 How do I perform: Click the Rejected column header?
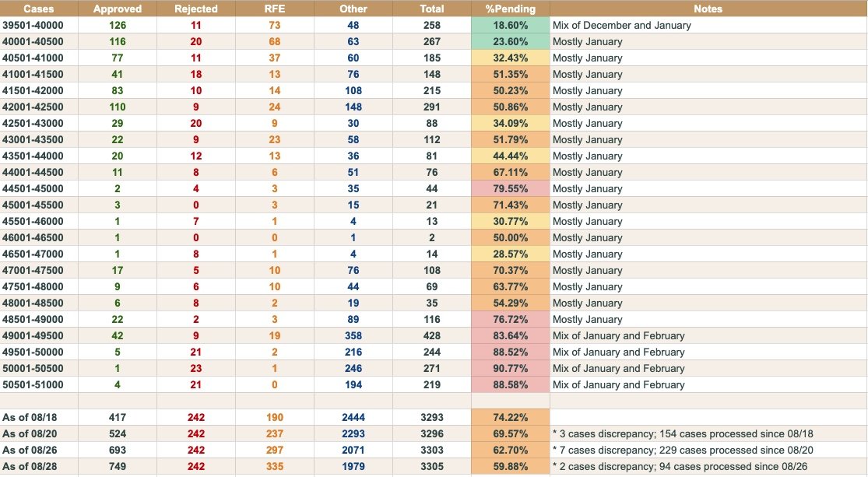(x=196, y=9)
